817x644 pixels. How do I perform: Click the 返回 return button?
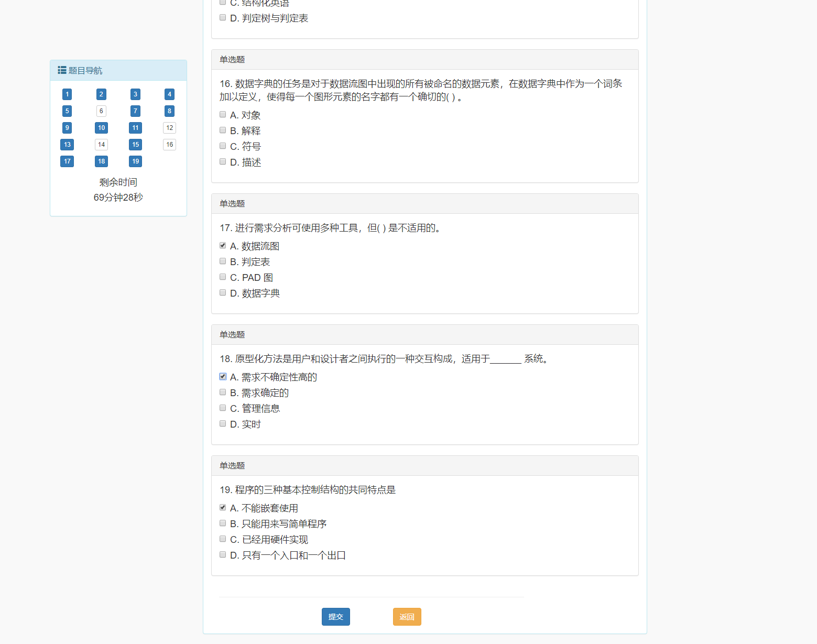(x=407, y=617)
